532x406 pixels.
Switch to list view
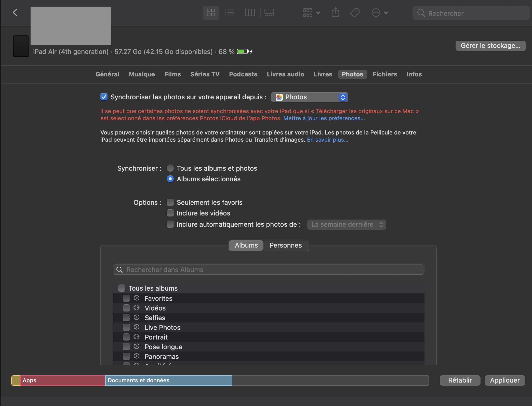pos(229,12)
